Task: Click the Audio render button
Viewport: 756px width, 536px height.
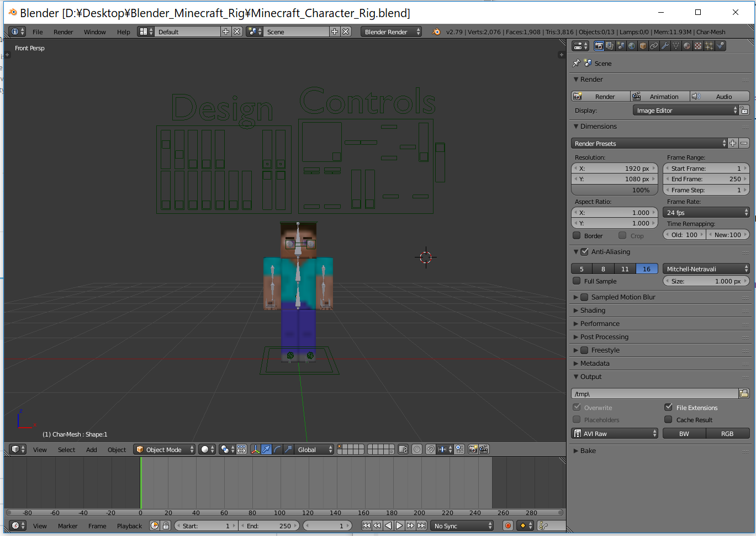Action: 720,96
